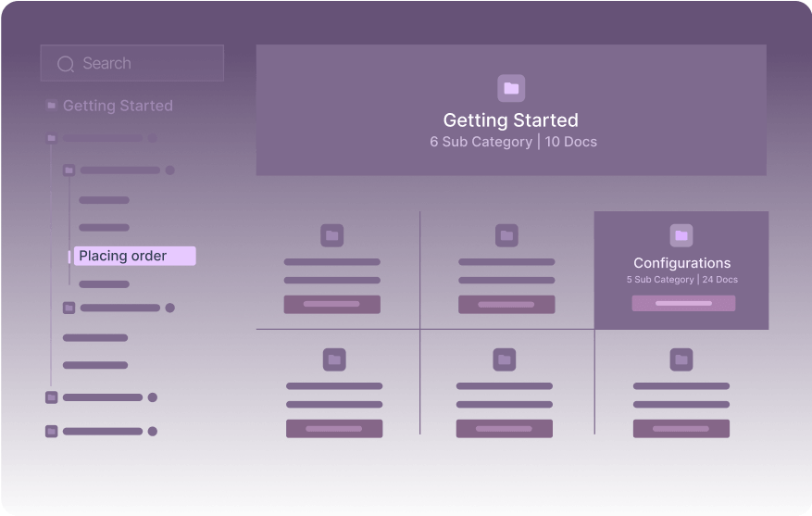Click the folder icon in bottom-right category card
The height and width of the screenshot is (516, 812).
[x=681, y=359]
